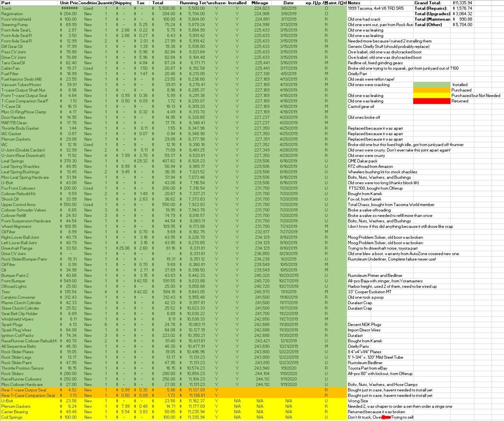Select the $11,335.94 grand total value
This screenshot has width=504, height=421.
point(463,3)
